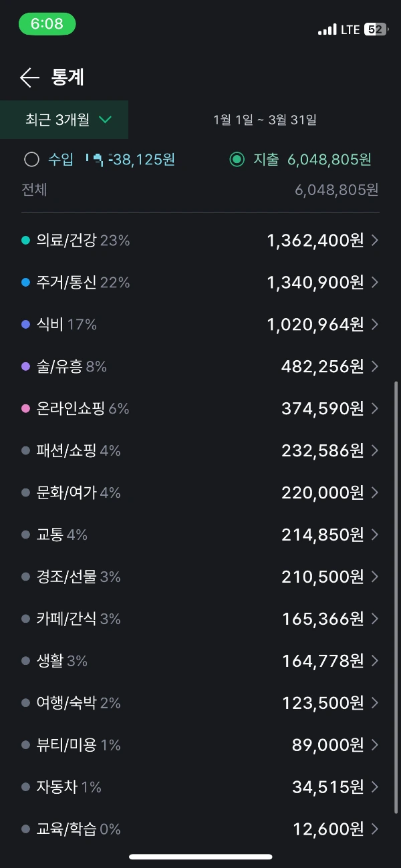Open the 온라인쇼핑 category row
The image size is (401, 868).
coord(200,408)
